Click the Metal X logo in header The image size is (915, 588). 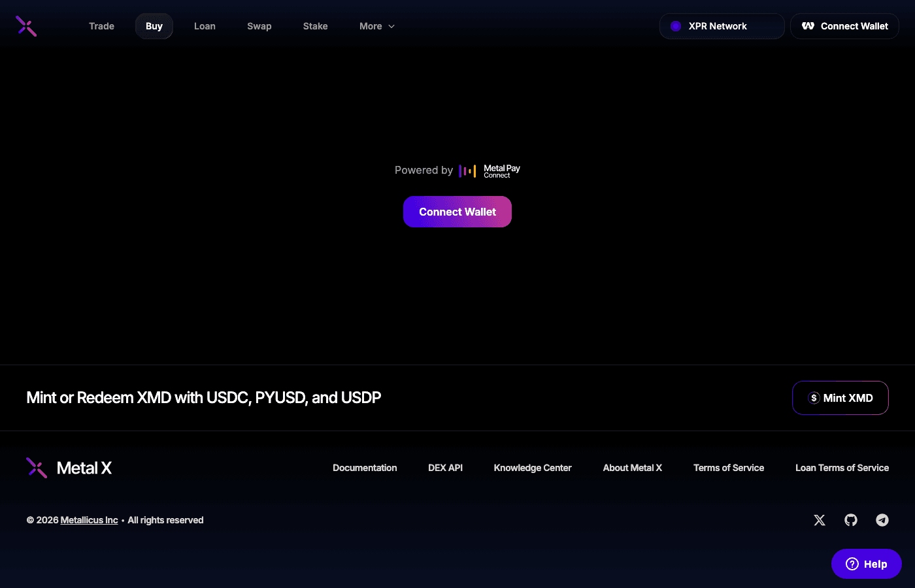point(26,26)
